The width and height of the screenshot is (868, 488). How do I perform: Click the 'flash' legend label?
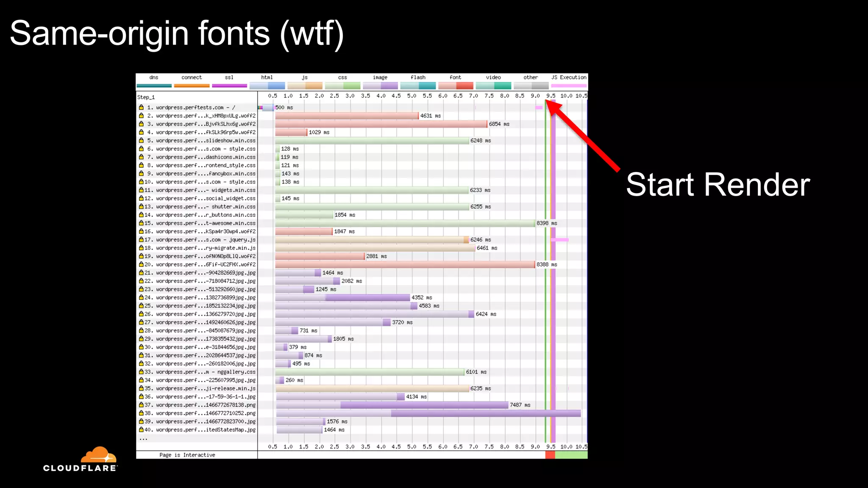click(x=418, y=78)
